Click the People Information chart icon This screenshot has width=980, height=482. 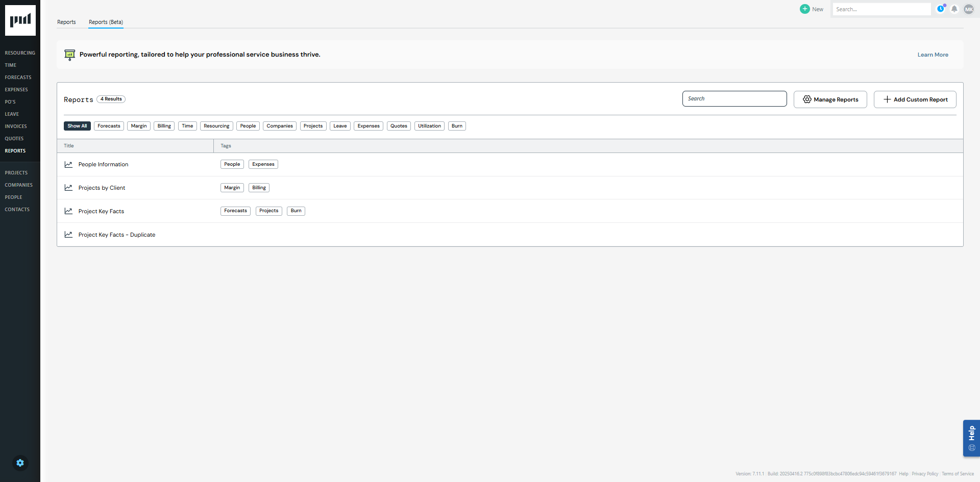[68, 164]
